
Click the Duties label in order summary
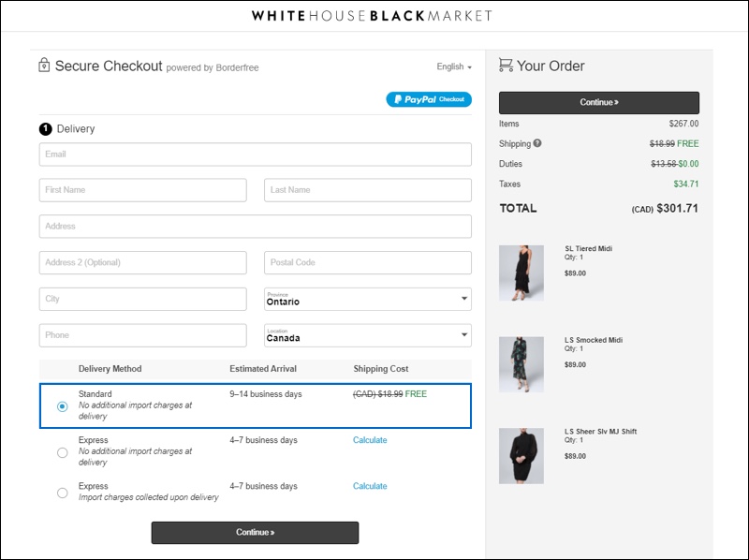click(510, 164)
